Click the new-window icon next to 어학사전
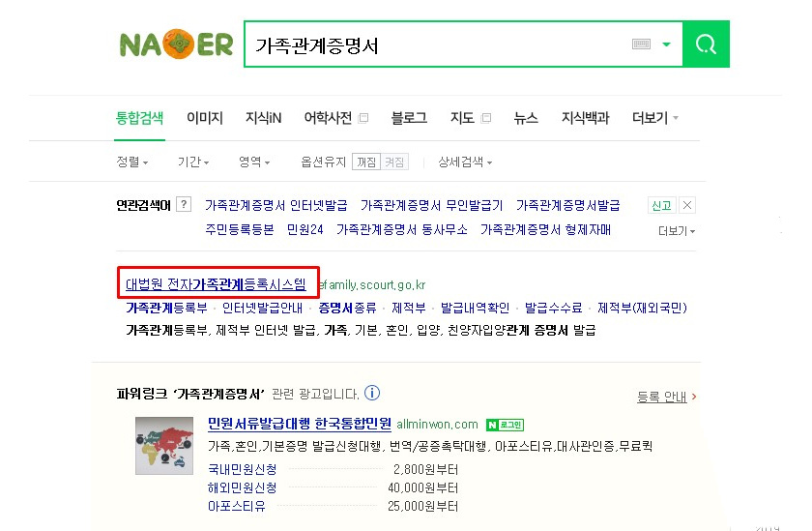 tap(363, 118)
